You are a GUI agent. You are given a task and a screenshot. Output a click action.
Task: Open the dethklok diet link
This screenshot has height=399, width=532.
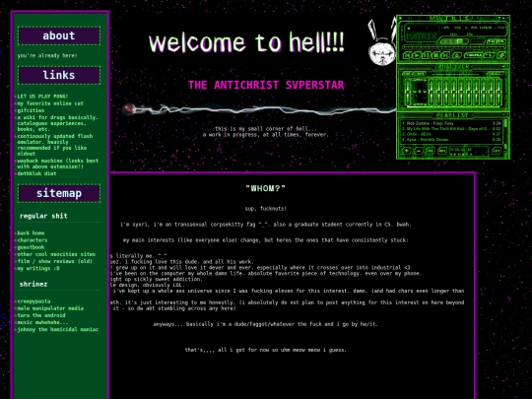click(36, 173)
